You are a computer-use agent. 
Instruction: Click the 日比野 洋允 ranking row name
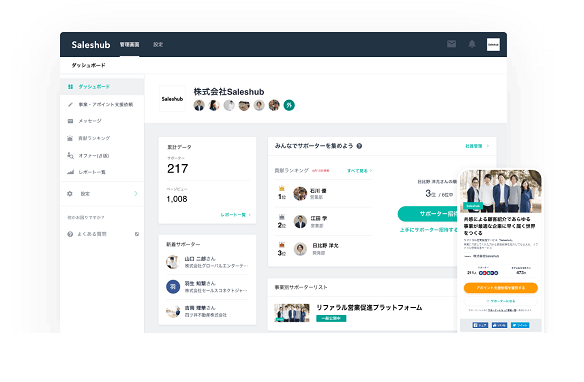(325, 246)
